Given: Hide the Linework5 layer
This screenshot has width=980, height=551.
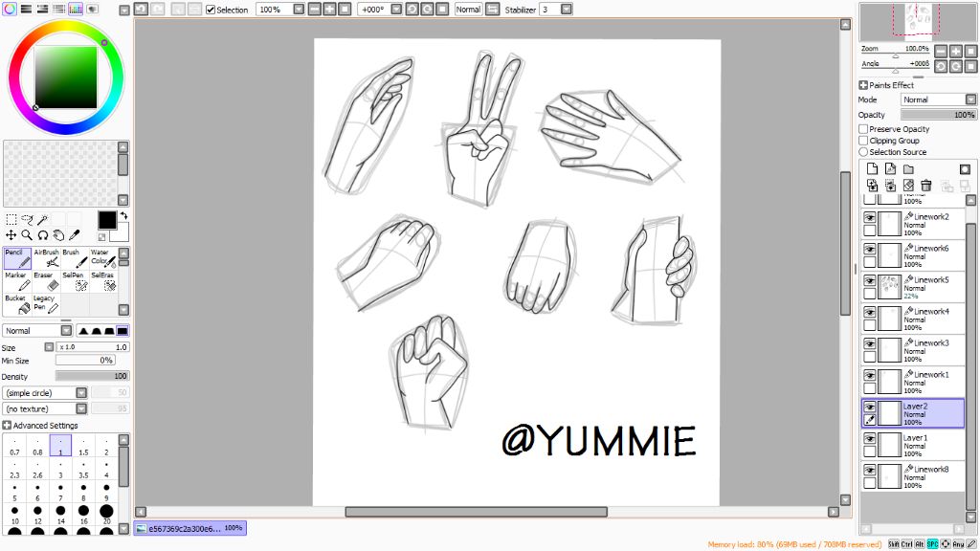Looking at the screenshot, I should 869,280.
